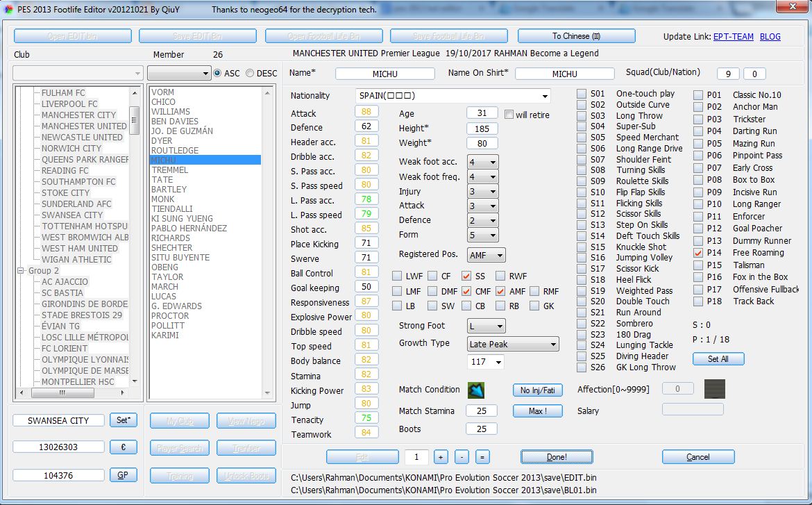Click the € money button
Image resolution: width=812 pixels, height=505 pixels.
click(x=124, y=447)
